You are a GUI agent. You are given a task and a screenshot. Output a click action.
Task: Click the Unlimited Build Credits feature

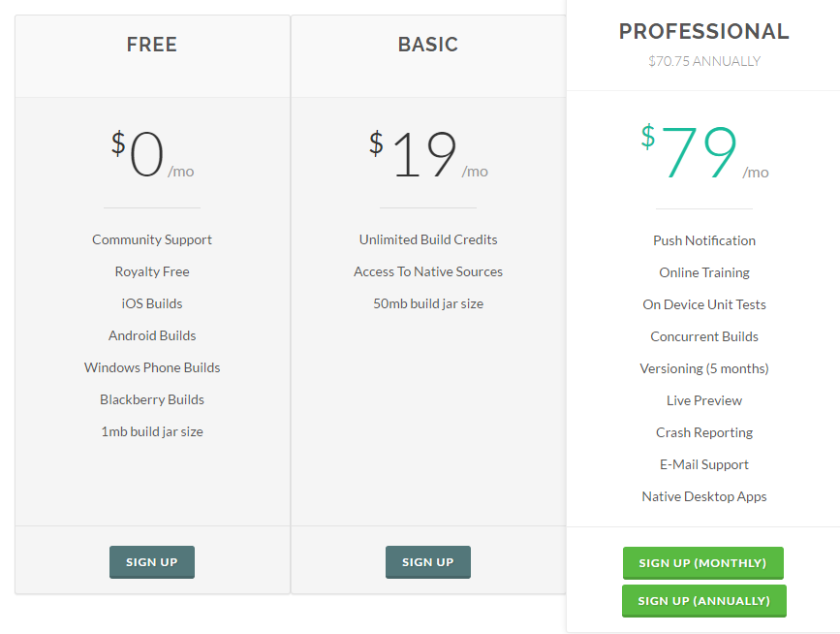coord(428,239)
